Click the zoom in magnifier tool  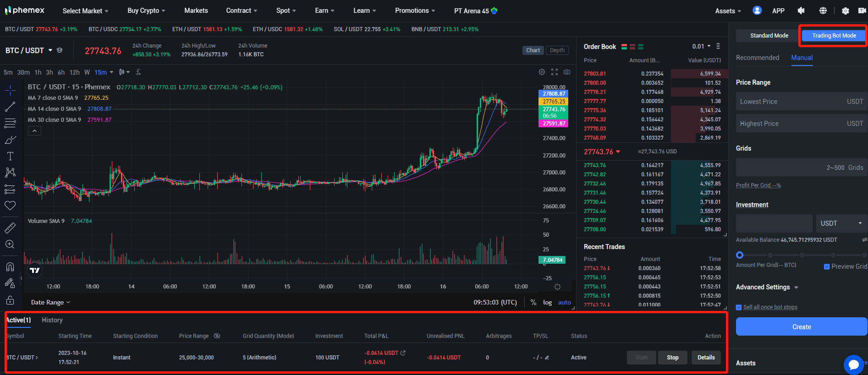pyautogui.click(x=10, y=244)
